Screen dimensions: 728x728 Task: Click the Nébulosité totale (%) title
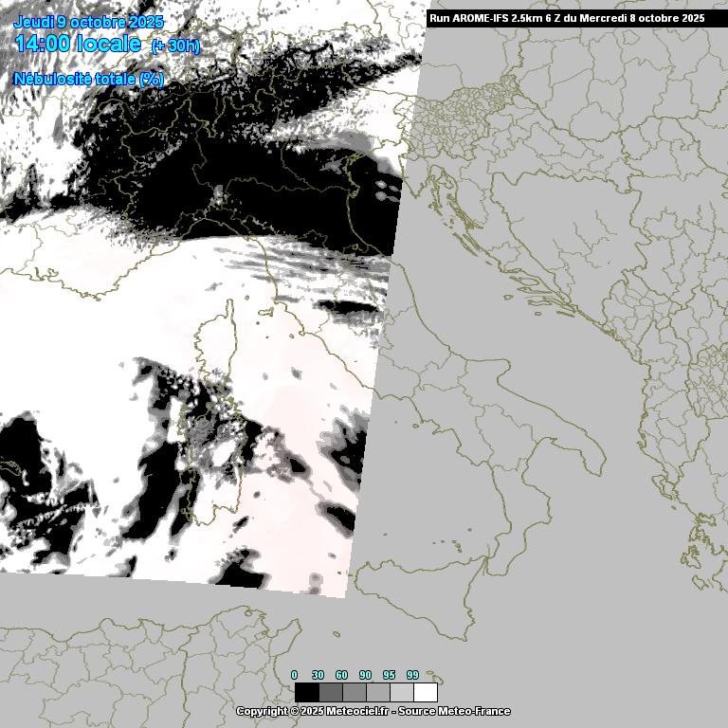tap(89, 80)
